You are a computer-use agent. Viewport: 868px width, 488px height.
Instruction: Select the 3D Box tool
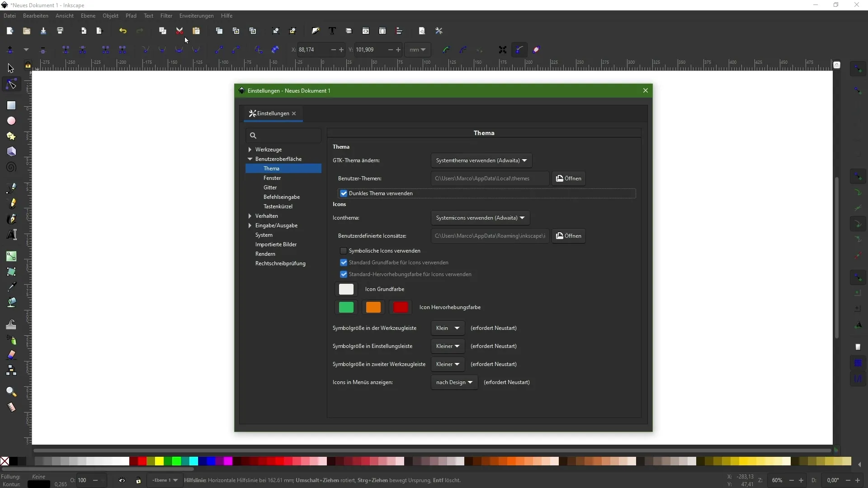coord(11,151)
